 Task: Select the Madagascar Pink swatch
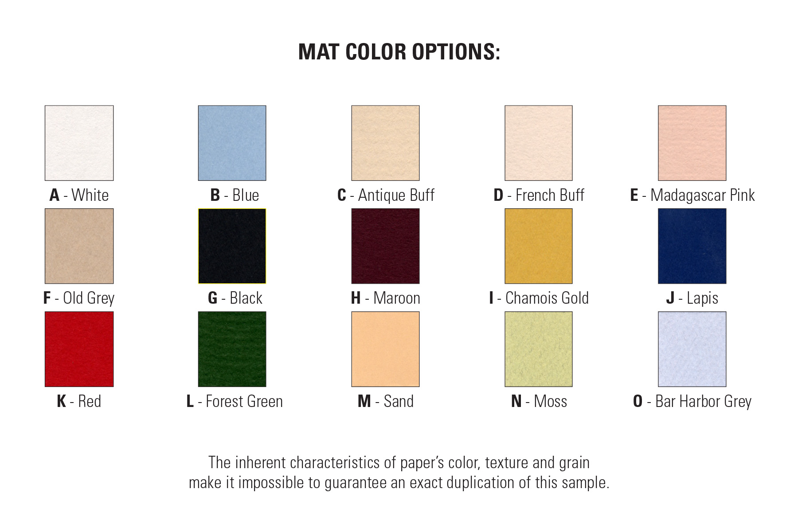[x=692, y=143]
